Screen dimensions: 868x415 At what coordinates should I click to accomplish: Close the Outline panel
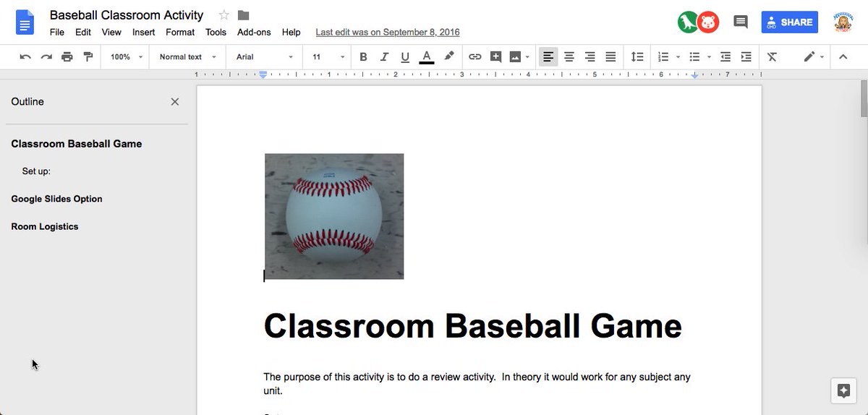tap(174, 102)
